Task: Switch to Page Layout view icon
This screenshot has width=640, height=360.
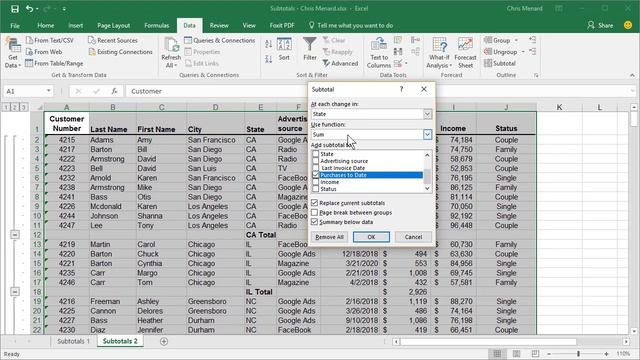Action: 516,353
